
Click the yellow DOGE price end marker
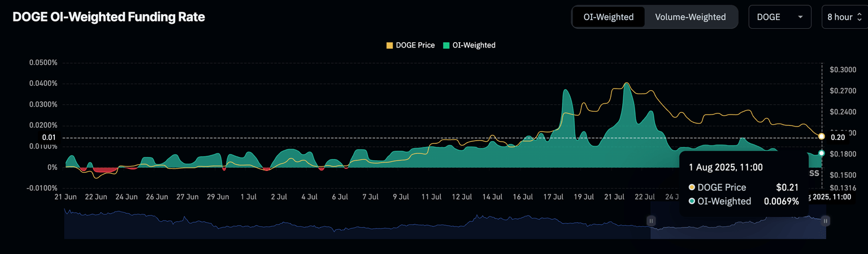[821, 137]
